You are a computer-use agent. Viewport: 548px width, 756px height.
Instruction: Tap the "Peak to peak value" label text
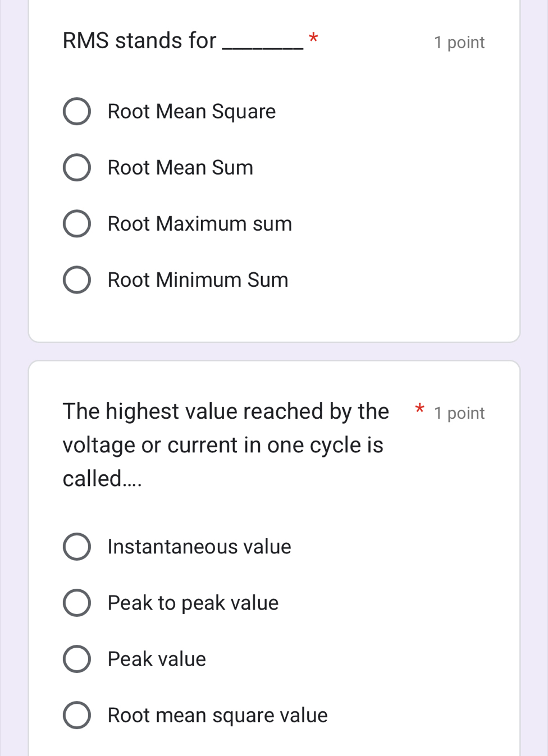click(193, 603)
